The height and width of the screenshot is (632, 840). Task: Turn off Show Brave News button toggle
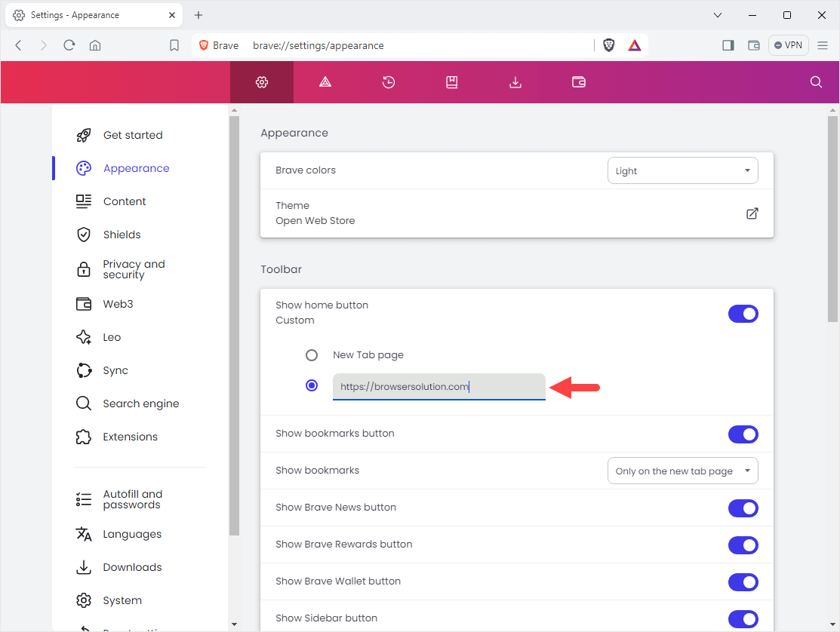tap(743, 508)
